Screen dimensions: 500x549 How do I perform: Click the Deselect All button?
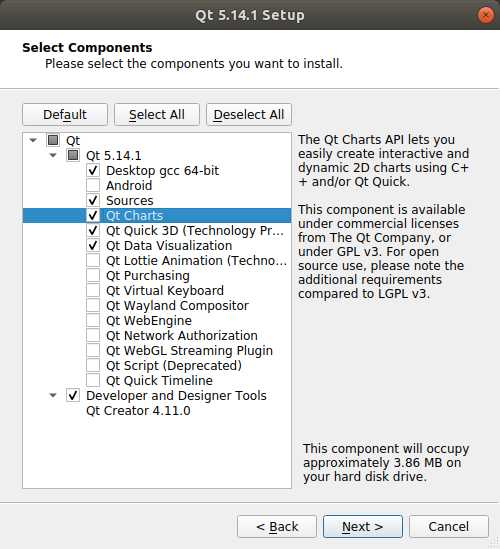[x=249, y=114]
